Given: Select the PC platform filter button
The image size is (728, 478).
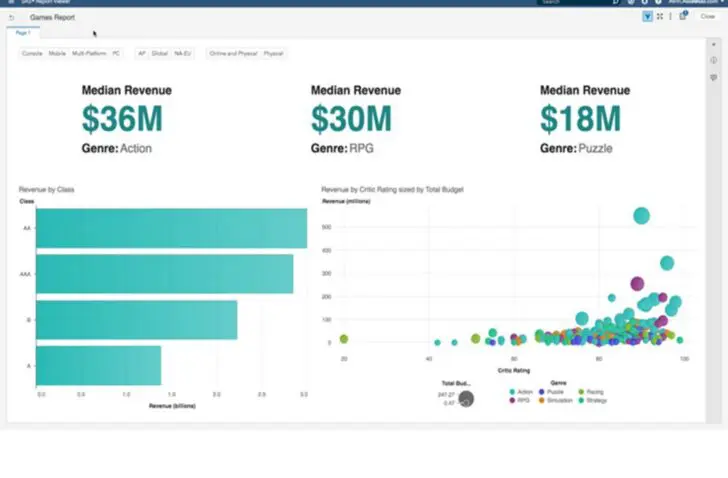Looking at the screenshot, I should (x=116, y=53).
